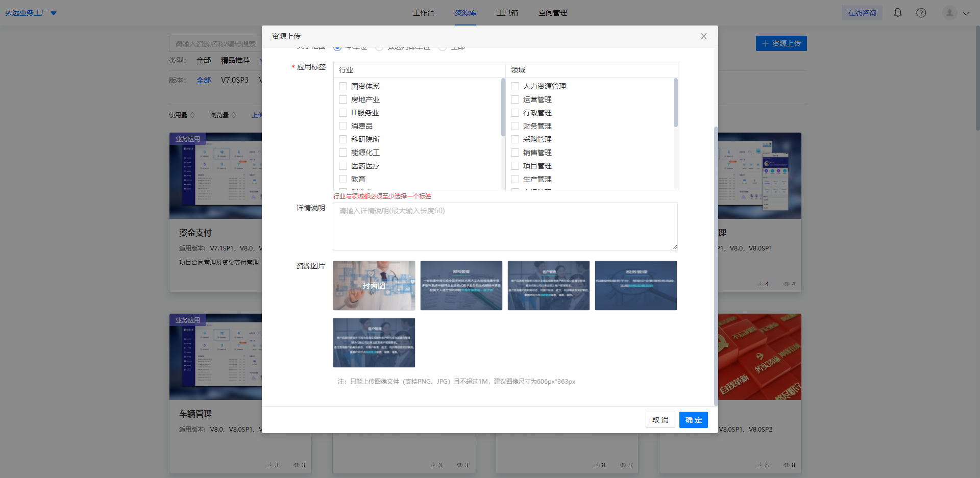Image resolution: width=980 pixels, height=478 pixels.
Task: Click the domain list scrollbar
Action: (x=675, y=102)
